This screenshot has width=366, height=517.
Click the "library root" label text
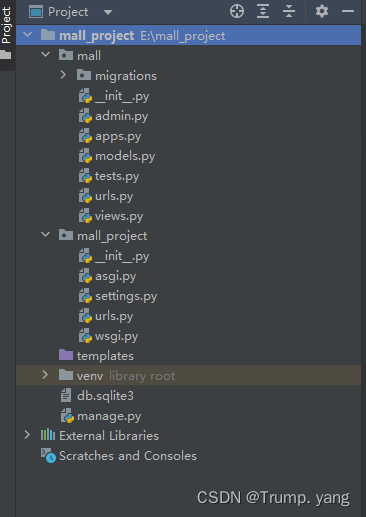(x=142, y=376)
